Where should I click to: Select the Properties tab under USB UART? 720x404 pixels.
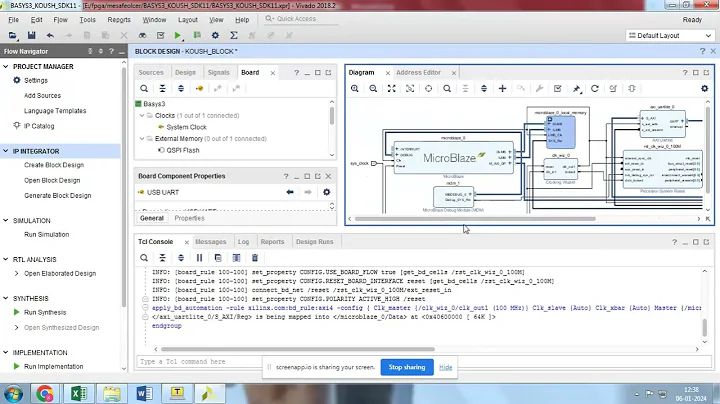point(189,218)
